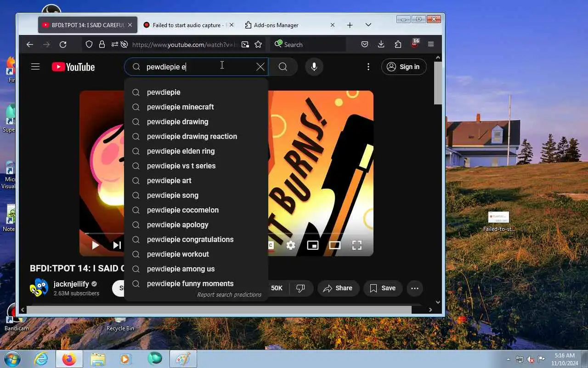Viewport: 588px width, 368px height.
Task: Open the Windows Start button
Action: pyautogui.click(x=11, y=359)
